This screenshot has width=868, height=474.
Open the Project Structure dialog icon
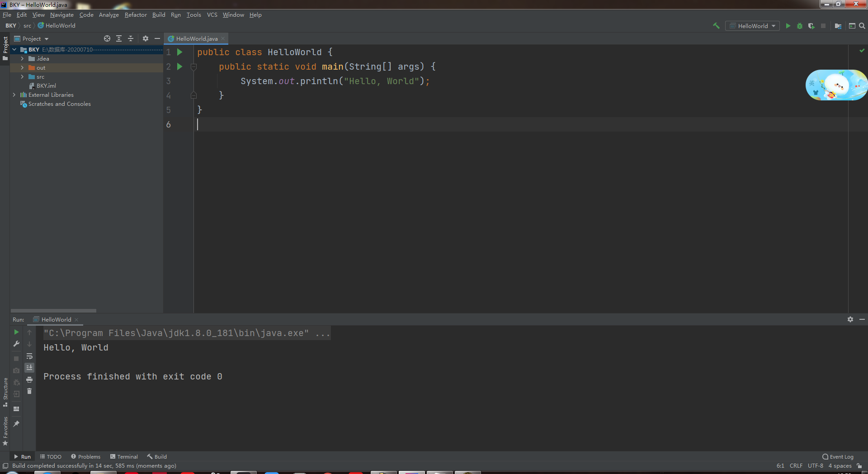(x=838, y=26)
